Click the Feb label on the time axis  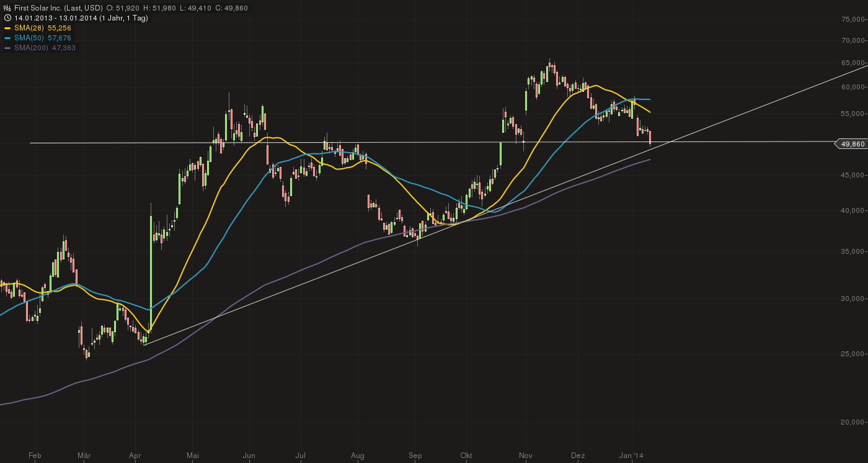(x=35, y=456)
